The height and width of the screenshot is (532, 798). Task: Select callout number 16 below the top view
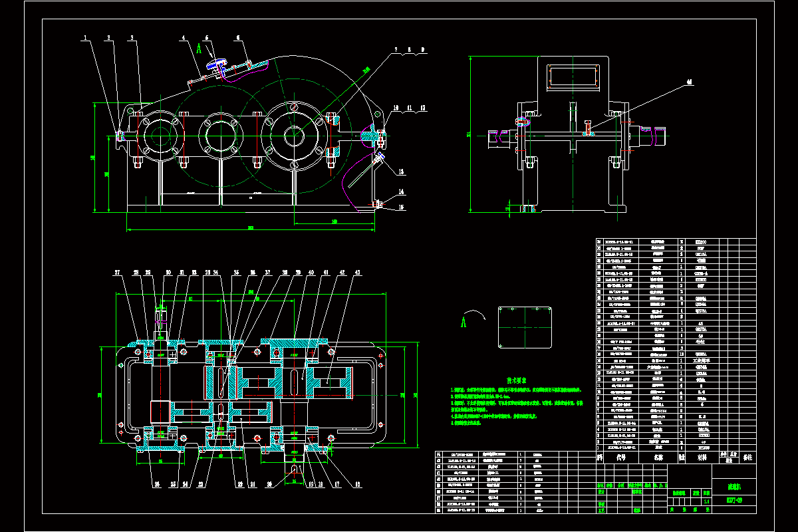[356, 483]
